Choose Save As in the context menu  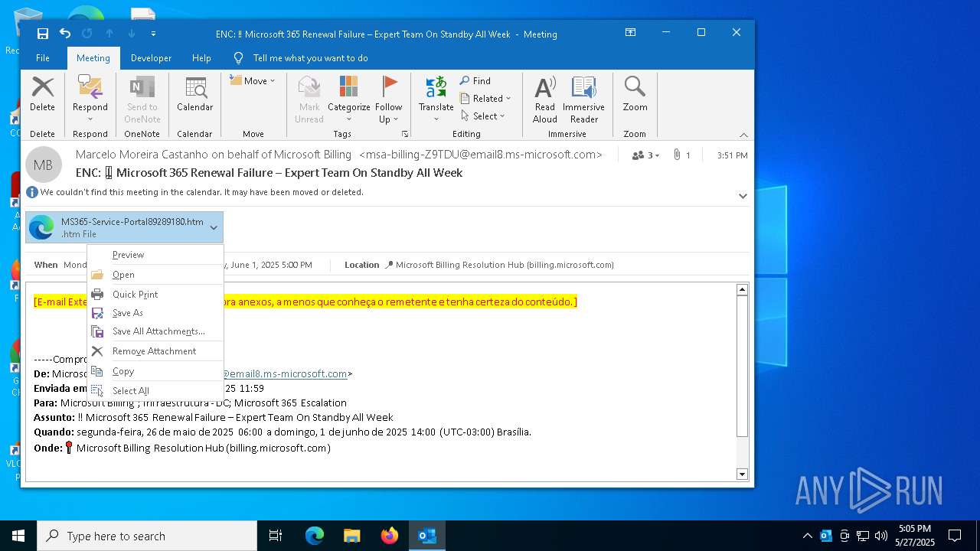point(155,313)
